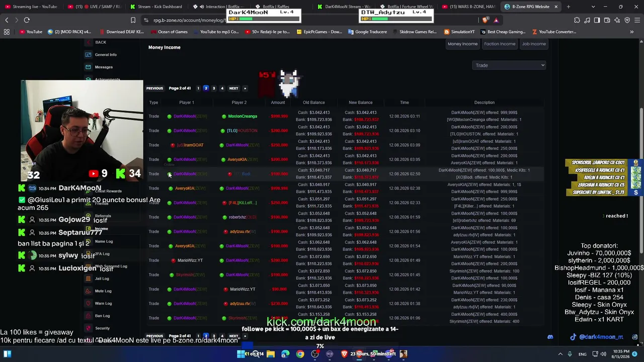This screenshot has height=362, width=644.
Task: Open Brave Shields lion icon in address bar
Action: coord(485,20)
